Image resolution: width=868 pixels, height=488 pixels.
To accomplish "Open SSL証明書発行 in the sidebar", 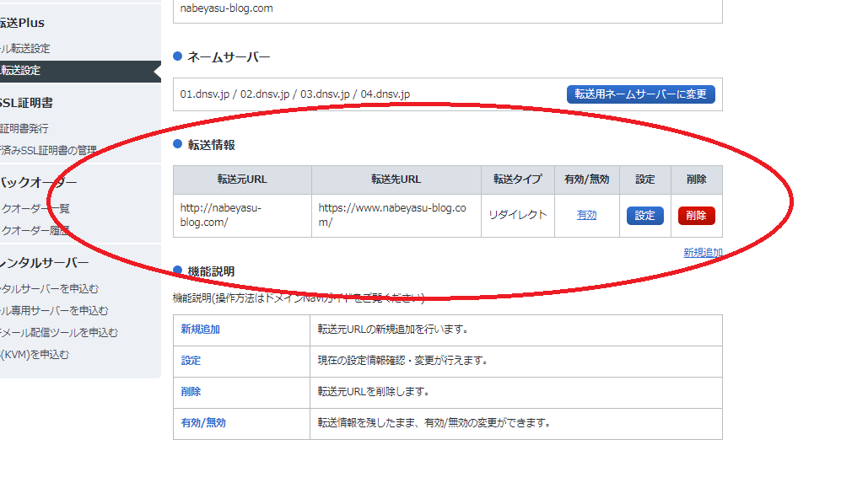I will click(x=25, y=130).
